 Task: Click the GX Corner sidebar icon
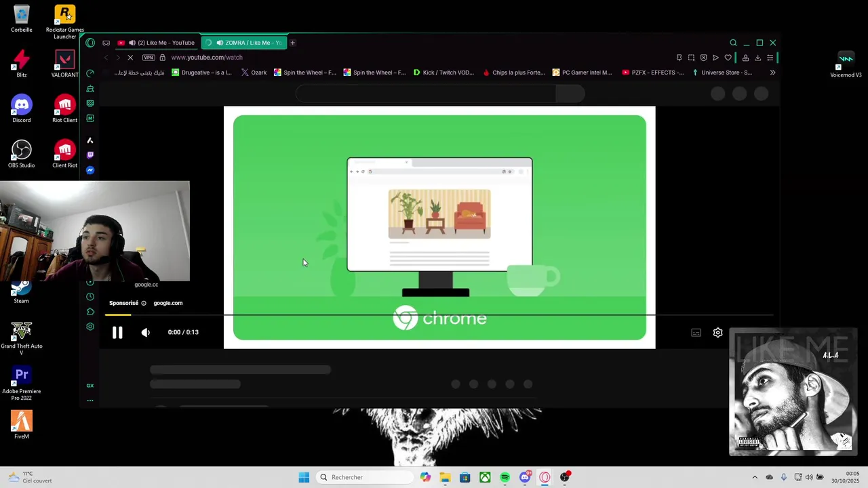pos(90,386)
